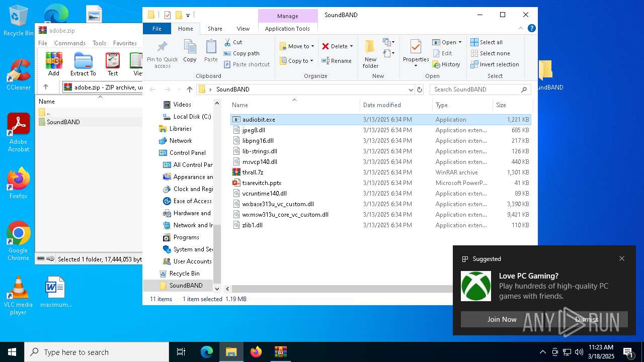
Task: Select Recycle Bin in navigation pane
Action: pos(184,274)
